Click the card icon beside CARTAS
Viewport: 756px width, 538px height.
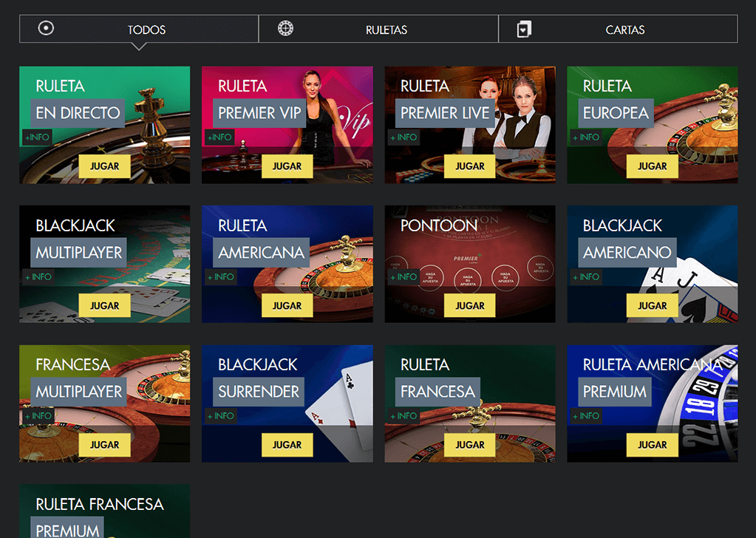coord(524,29)
